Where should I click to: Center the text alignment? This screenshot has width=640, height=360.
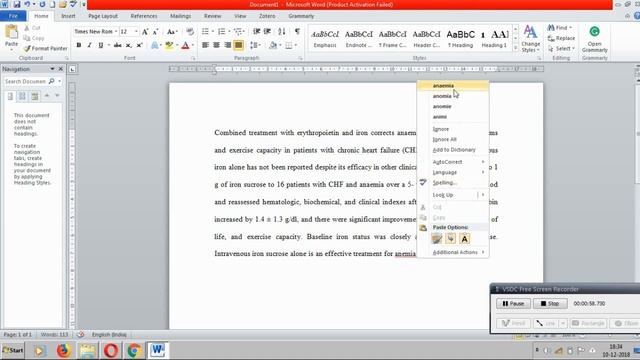click(x=216, y=45)
